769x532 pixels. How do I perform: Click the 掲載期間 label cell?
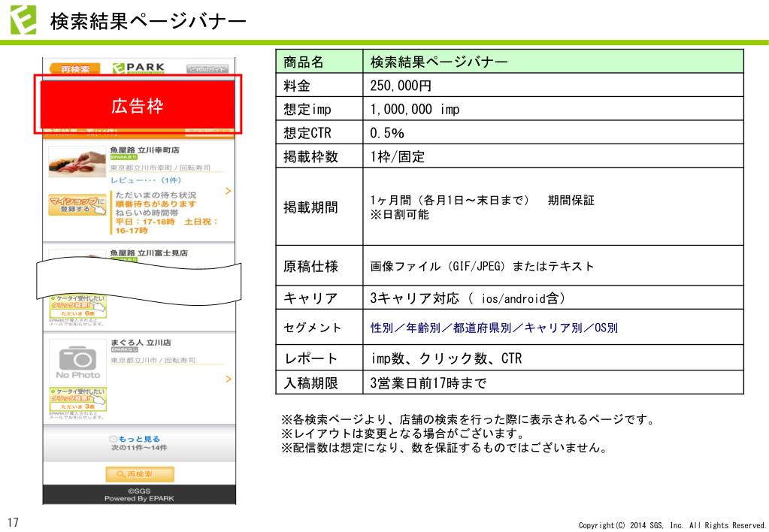point(319,207)
